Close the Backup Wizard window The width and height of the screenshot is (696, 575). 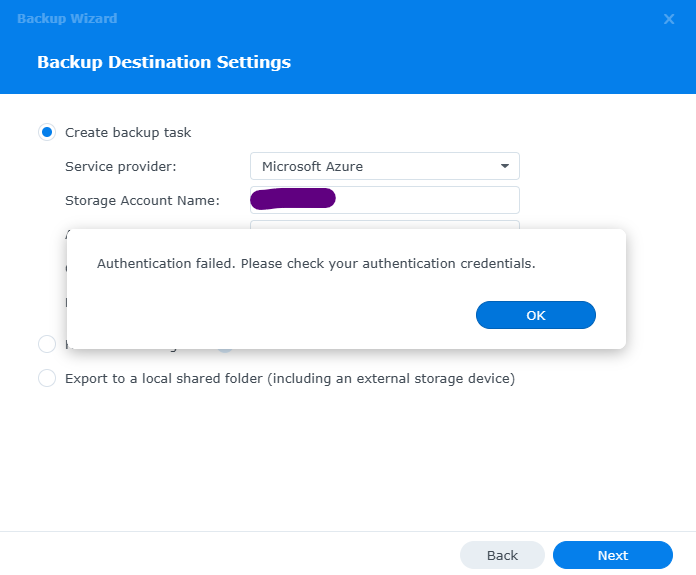[668, 19]
